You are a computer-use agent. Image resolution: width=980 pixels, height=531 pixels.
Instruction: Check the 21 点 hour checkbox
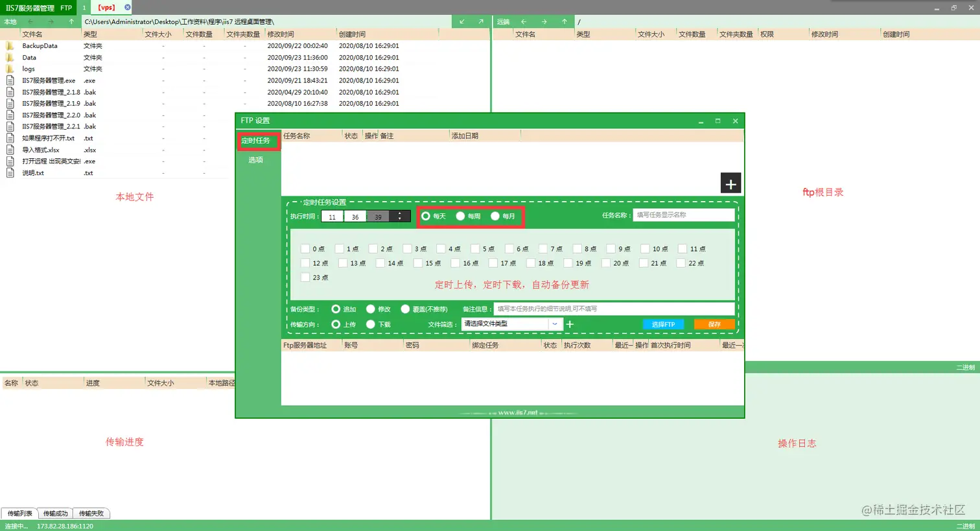coord(644,263)
